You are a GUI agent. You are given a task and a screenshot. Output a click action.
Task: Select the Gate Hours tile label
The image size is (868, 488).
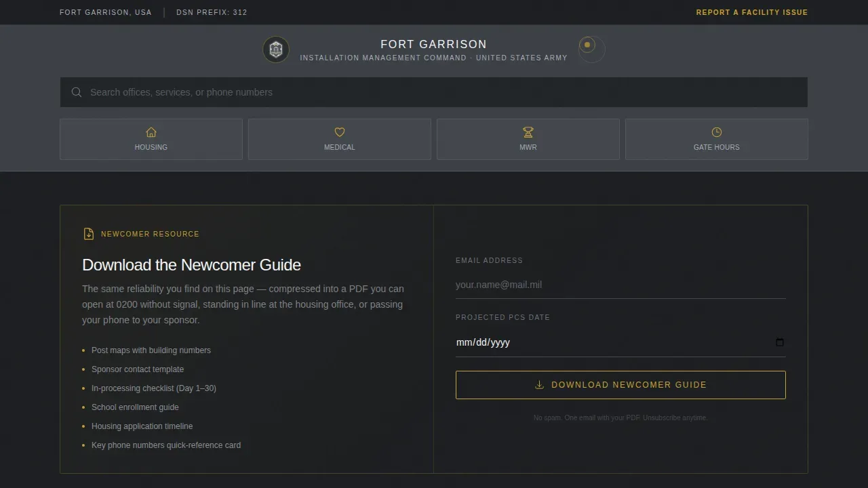717,147
